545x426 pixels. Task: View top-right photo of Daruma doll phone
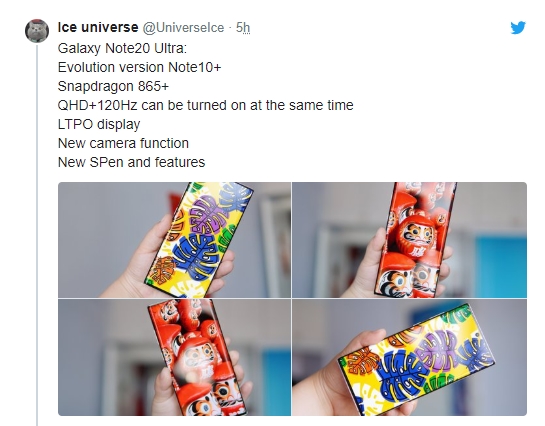pos(409,240)
